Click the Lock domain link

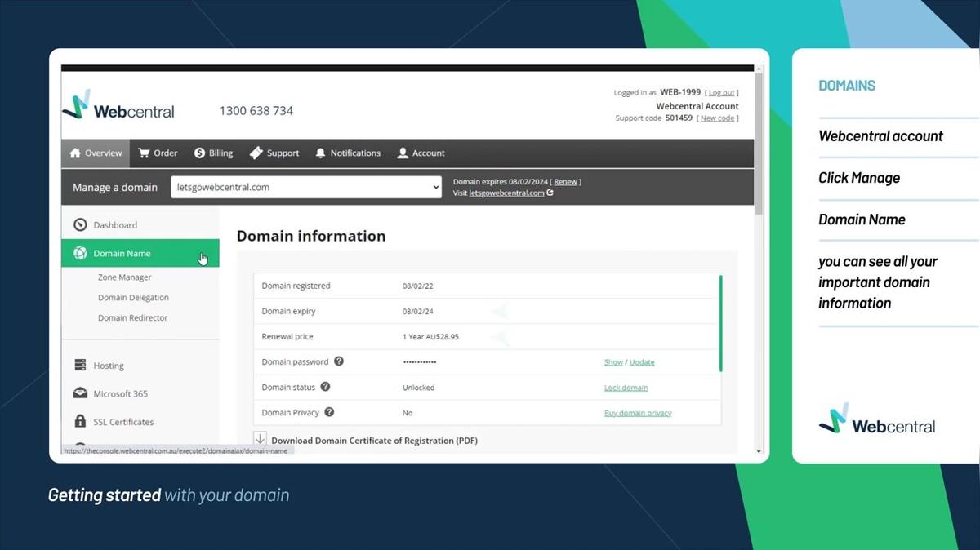pyautogui.click(x=626, y=388)
